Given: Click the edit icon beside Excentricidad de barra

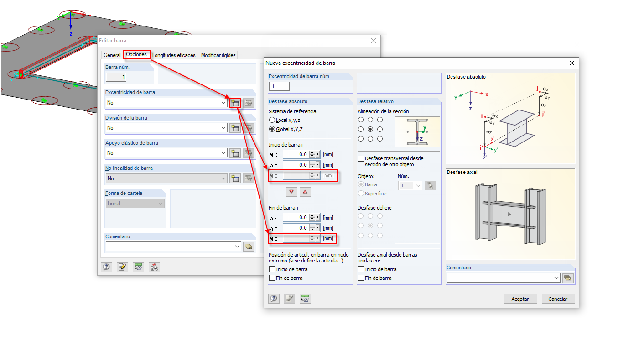Looking at the screenshot, I should pyautogui.click(x=248, y=103).
